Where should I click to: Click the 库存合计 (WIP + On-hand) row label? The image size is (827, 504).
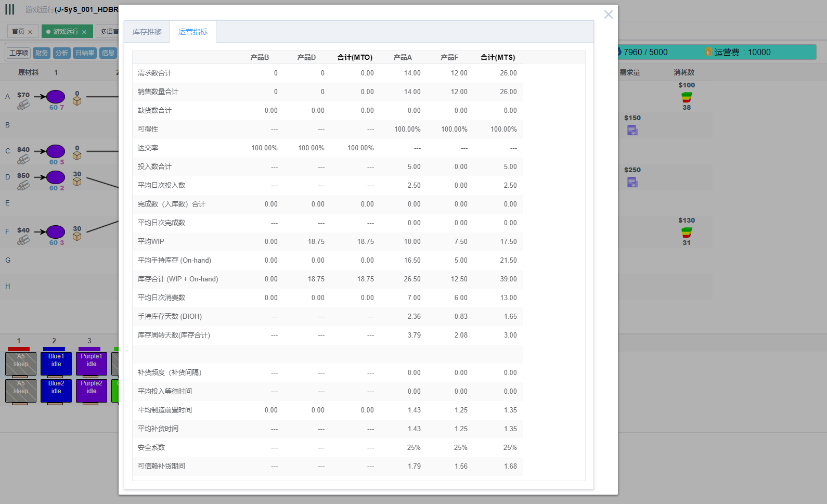178,279
